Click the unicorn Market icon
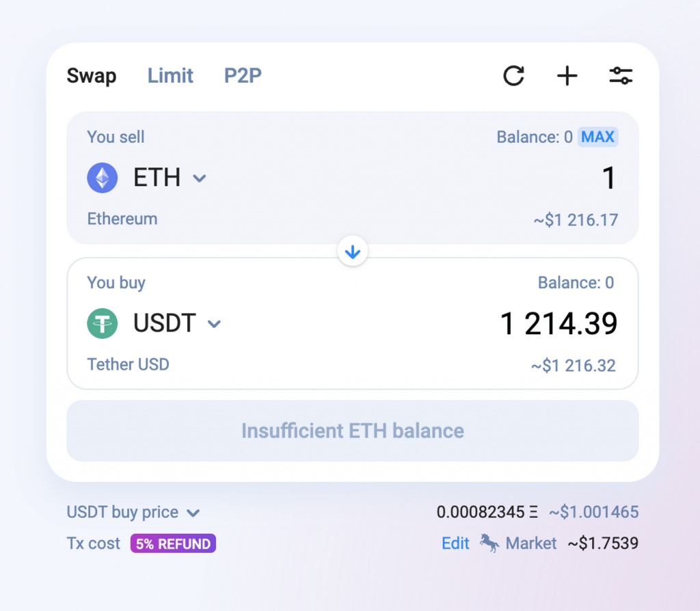This screenshot has width=700, height=611. (x=489, y=543)
